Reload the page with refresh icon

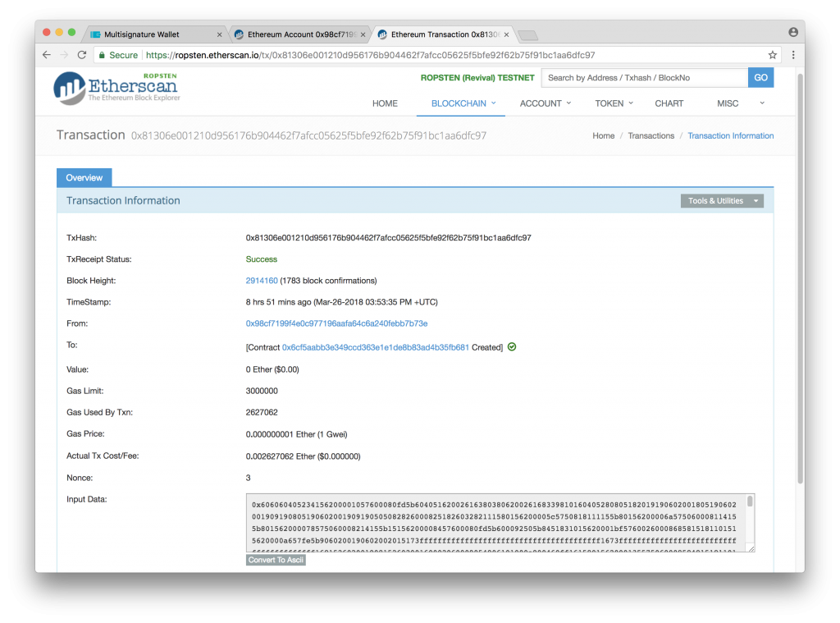click(82, 55)
